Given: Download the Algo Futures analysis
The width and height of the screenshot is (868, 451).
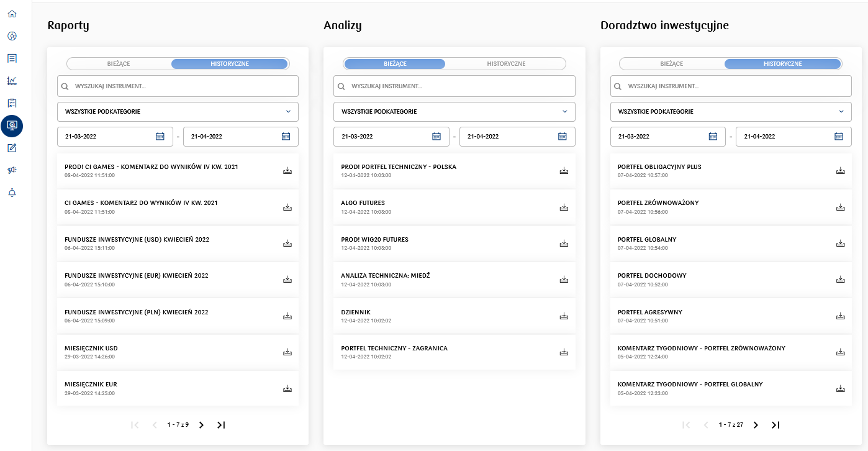Looking at the screenshot, I should 564,207.
